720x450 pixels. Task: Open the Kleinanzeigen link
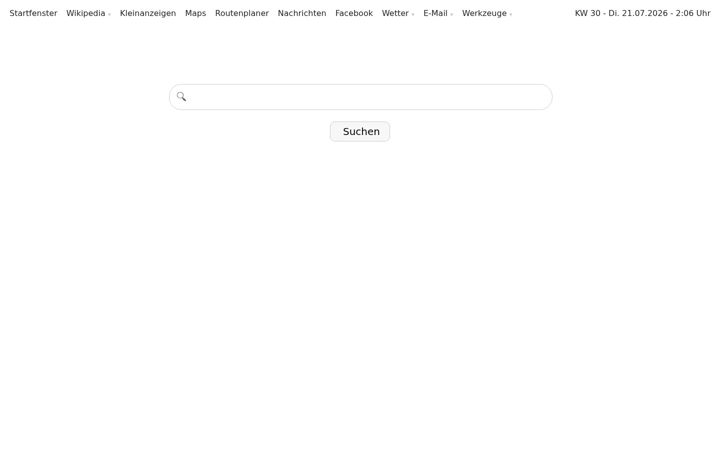coord(148,13)
